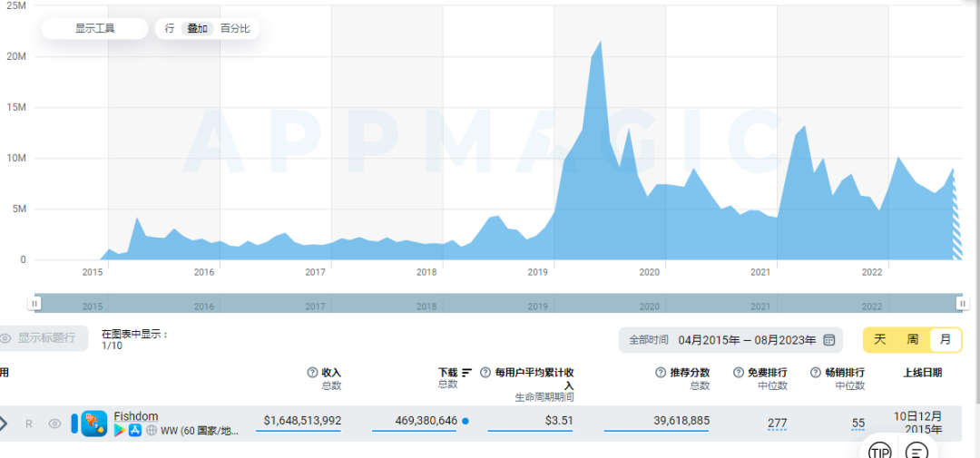Screen dimensions: 980x458
Task: Click help icon beside 畅销排行
Action: pos(816,373)
